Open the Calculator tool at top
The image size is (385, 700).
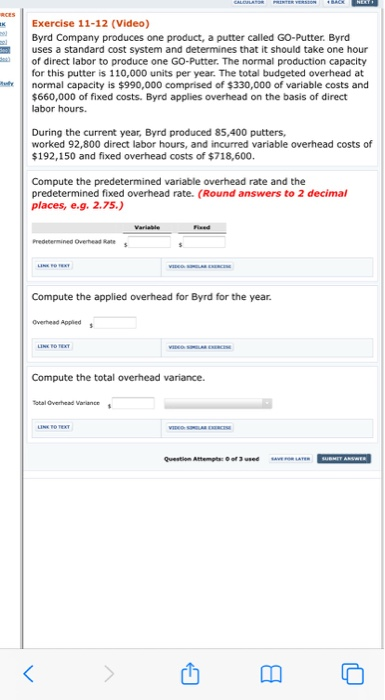coord(249,2)
